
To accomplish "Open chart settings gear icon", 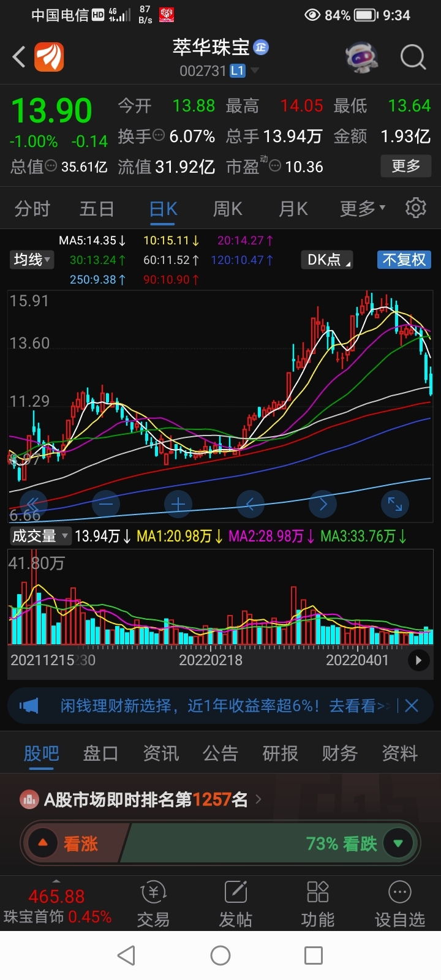I will click(416, 208).
